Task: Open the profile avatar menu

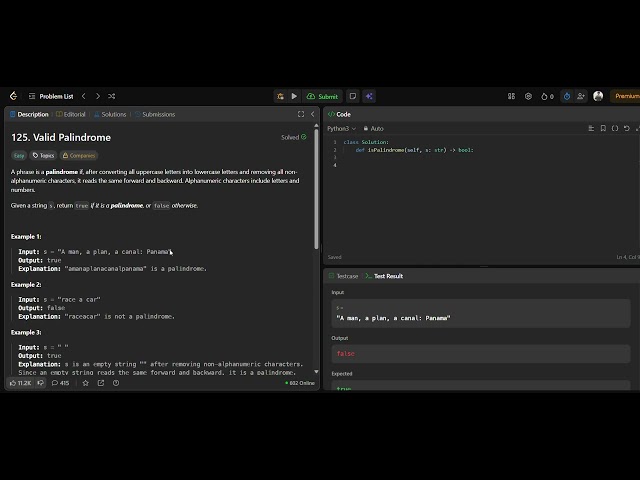Action: 598,96
